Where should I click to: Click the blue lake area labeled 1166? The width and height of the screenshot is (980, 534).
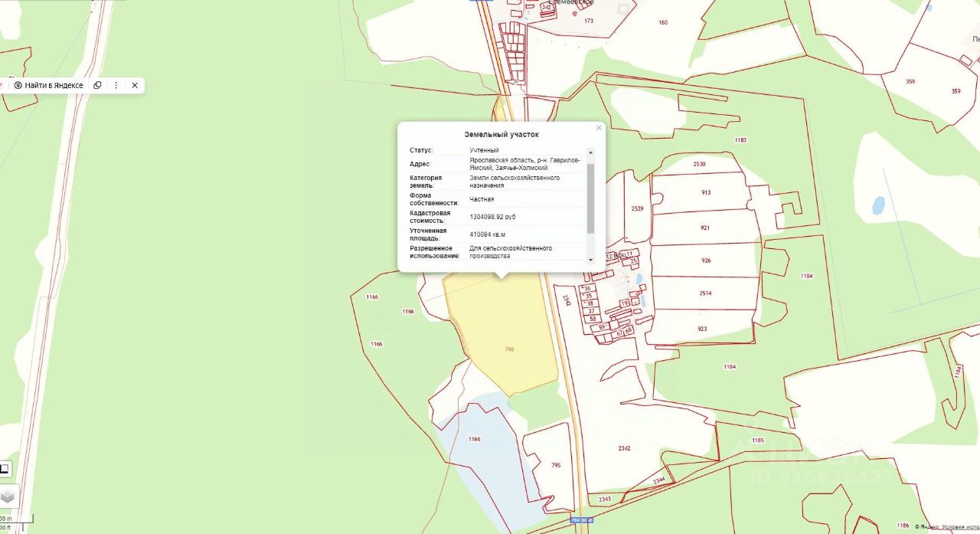pyautogui.click(x=473, y=441)
